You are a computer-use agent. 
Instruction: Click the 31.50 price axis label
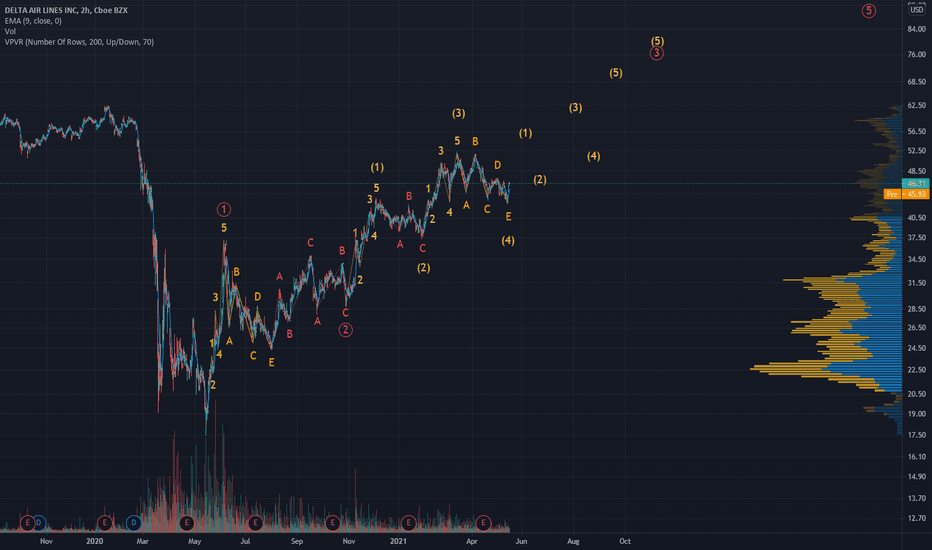click(917, 283)
